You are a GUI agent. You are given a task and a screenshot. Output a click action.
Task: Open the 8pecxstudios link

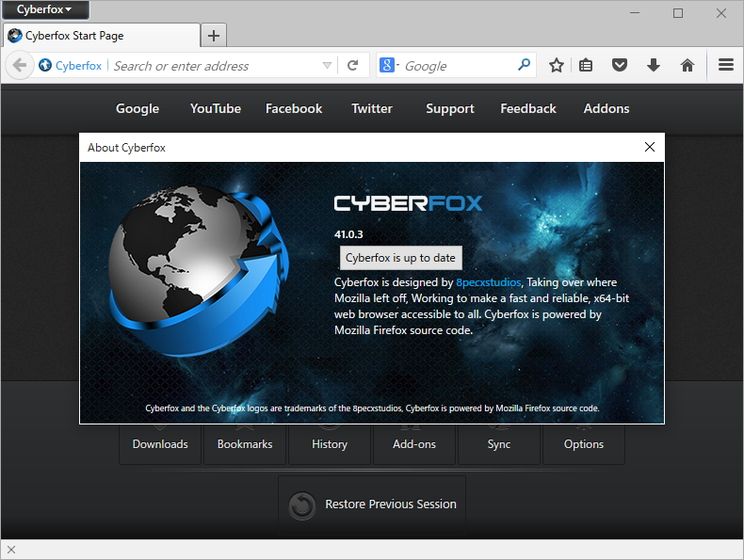pyautogui.click(x=488, y=282)
